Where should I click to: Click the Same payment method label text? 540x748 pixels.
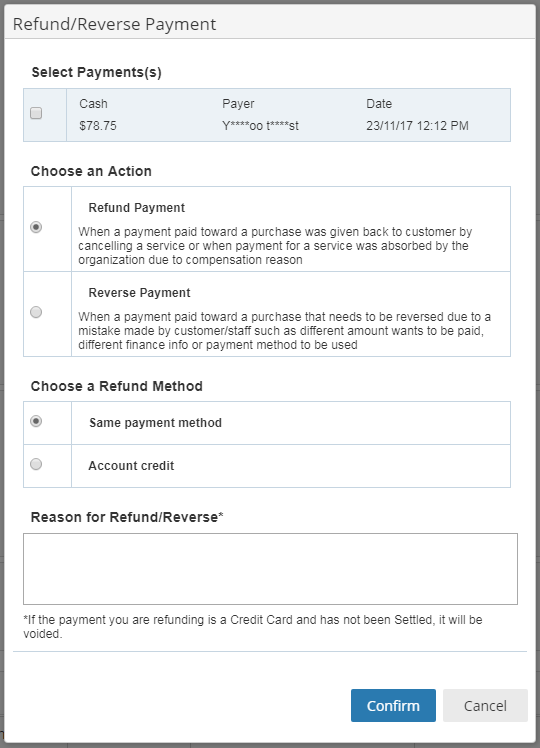pyautogui.click(x=156, y=423)
